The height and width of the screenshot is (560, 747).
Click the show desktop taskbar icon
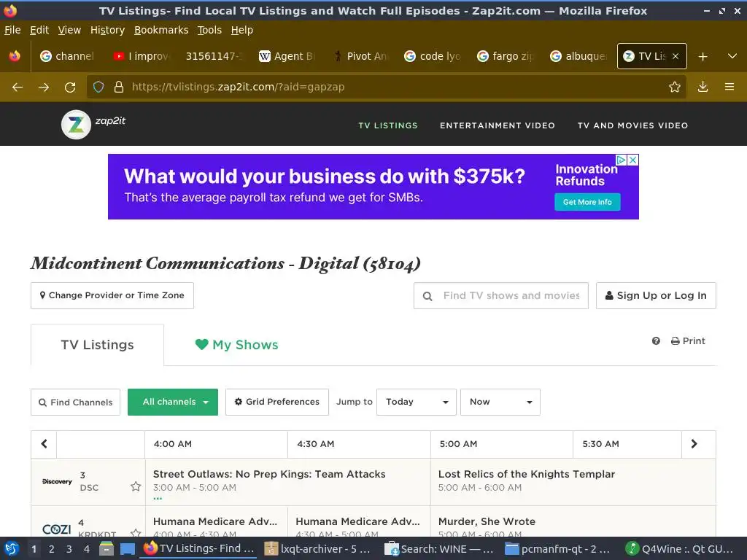click(128, 549)
